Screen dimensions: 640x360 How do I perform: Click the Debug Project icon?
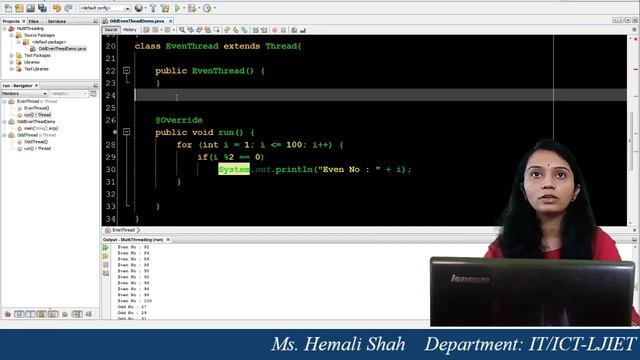click(x=192, y=8)
